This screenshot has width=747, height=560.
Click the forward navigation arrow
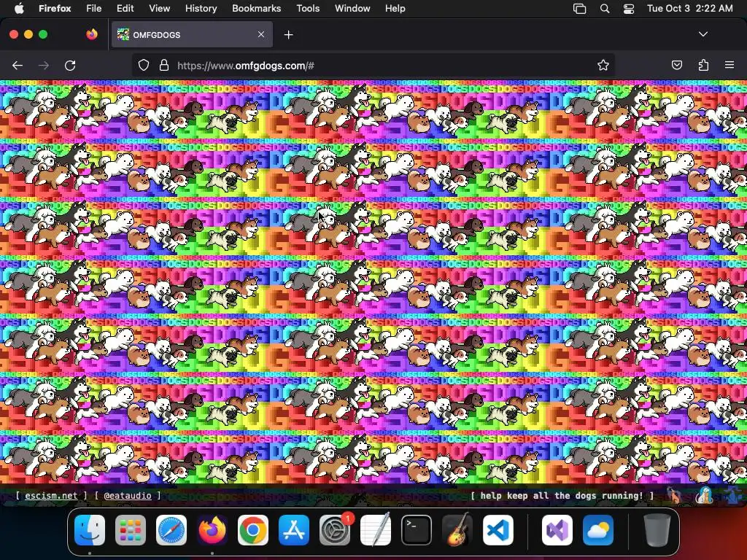43,66
